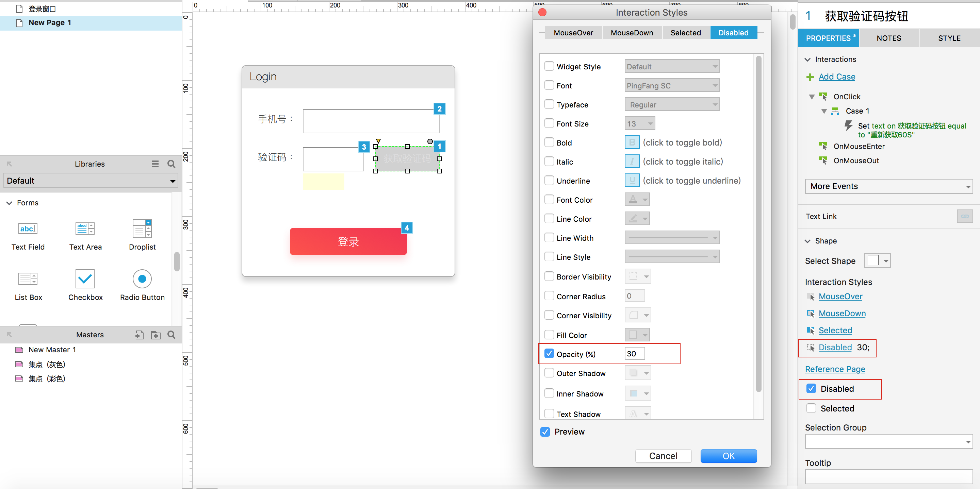Switch to the MouseOver tab
Screen dimensions: 980x489
point(573,33)
